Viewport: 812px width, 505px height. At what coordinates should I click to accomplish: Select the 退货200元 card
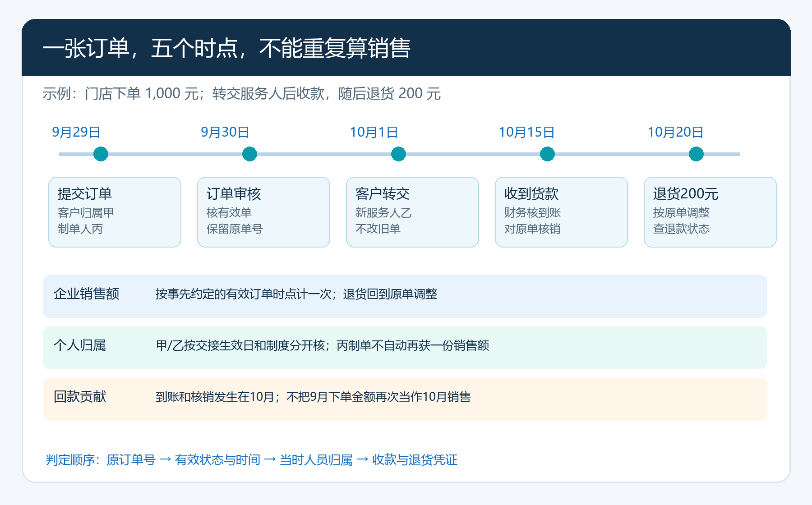tap(710, 212)
